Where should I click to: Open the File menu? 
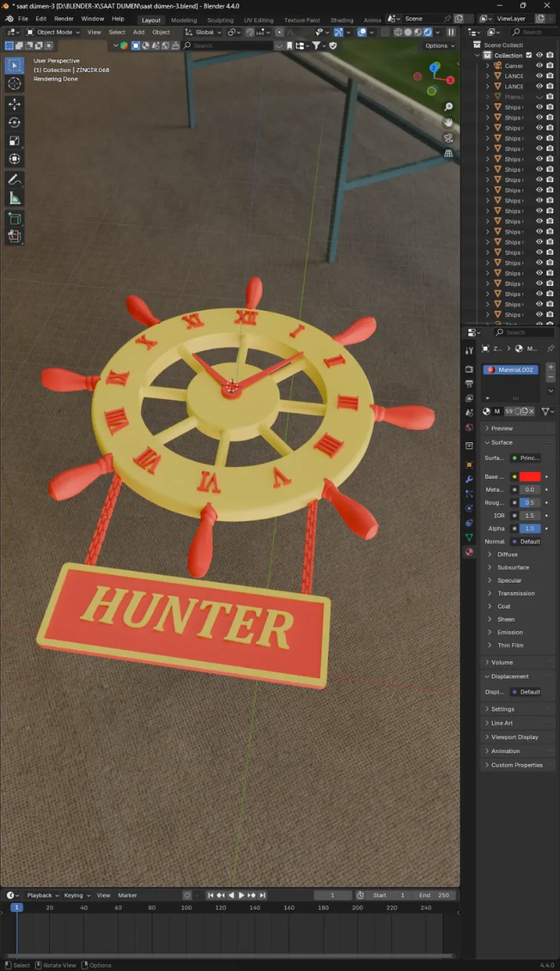23,18
